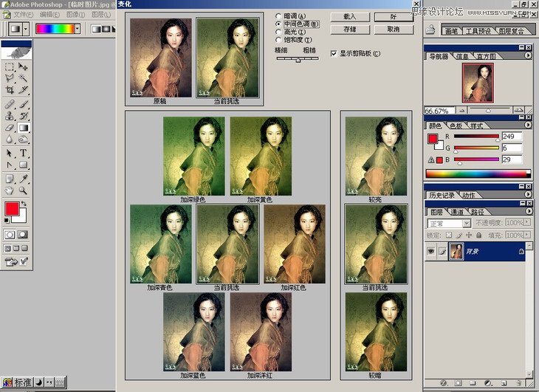
Task: Switch to the 通道 tab
Action: click(x=457, y=212)
